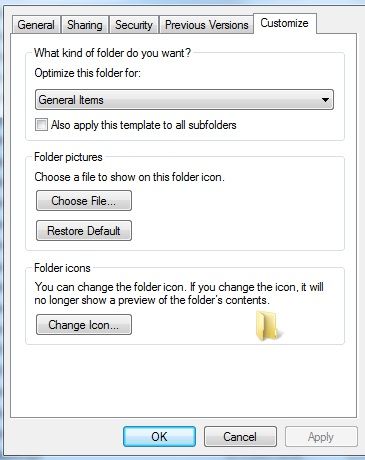Click the Cancel button
This screenshot has width=365, height=460.
pos(240,437)
